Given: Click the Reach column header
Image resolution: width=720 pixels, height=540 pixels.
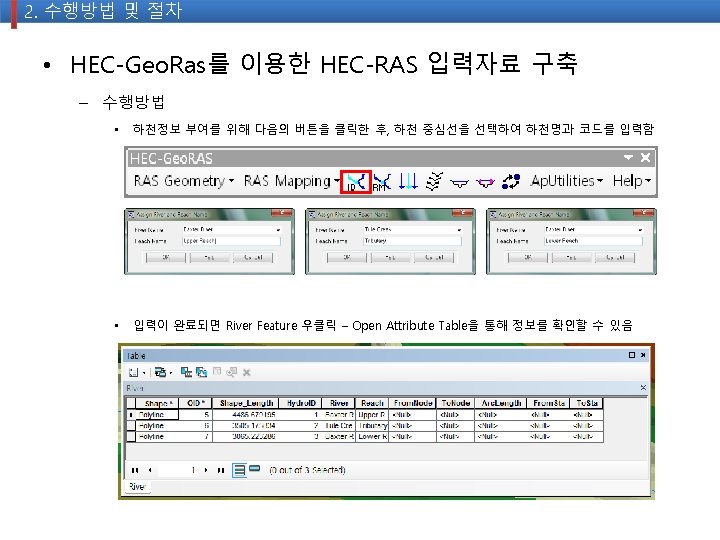Looking at the screenshot, I should pyautogui.click(x=372, y=403).
